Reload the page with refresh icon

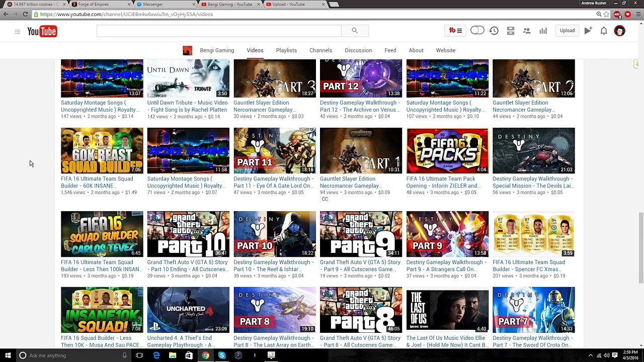point(25,14)
